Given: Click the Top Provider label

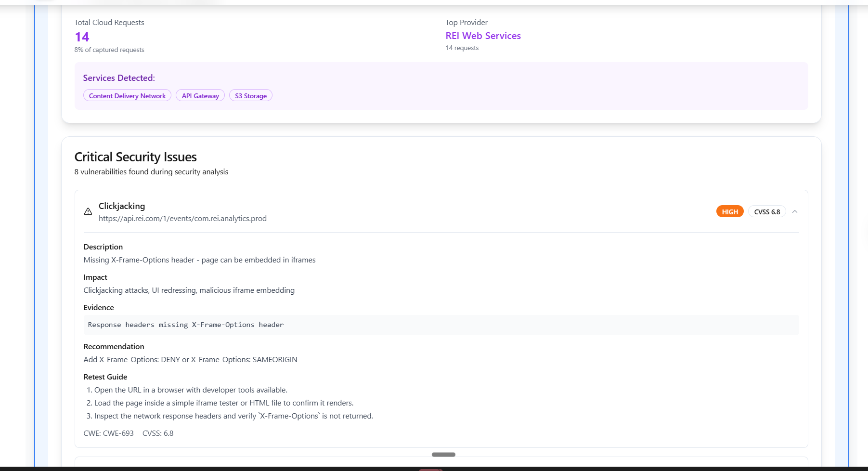Looking at the screenshot, I should 466,23.
